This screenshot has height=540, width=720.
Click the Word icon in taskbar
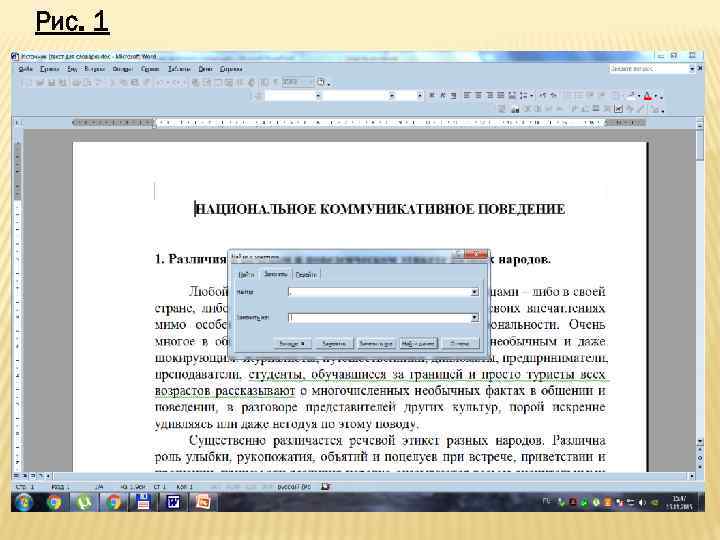[173, 502]
